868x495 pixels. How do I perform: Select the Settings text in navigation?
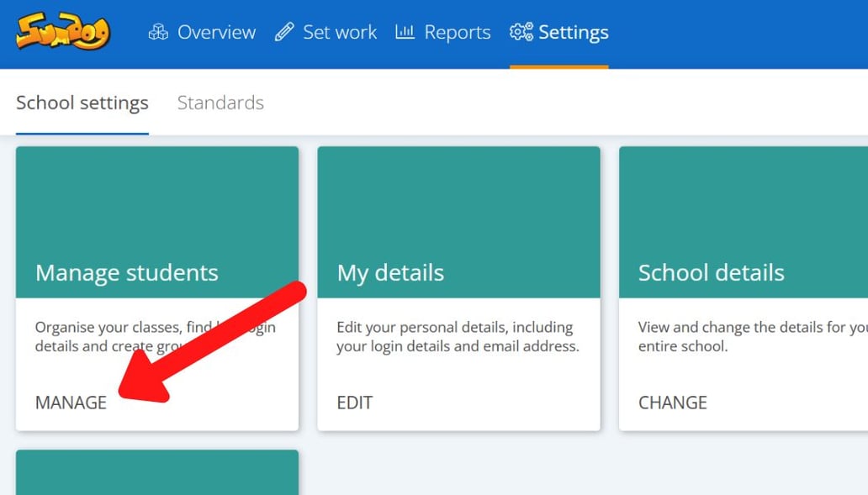[573, 32]
